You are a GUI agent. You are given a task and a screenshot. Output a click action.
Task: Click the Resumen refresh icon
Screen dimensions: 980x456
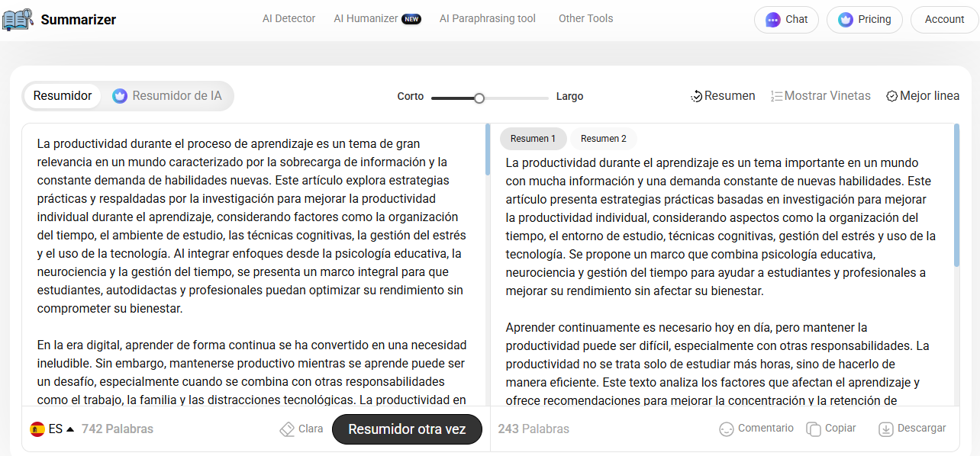click(x=696, y=96)
